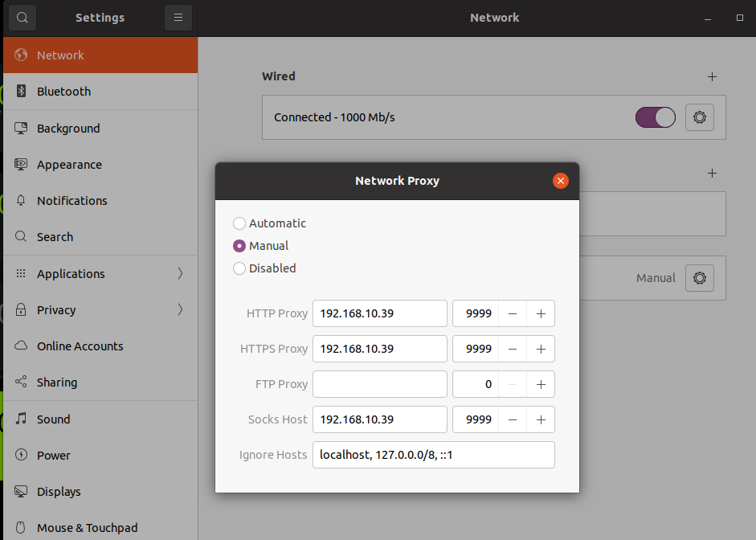Image resolution: width=756 pixels, height=540 pixels.
Task: Click the Search magnifier icon in sidebar
Action: point(21,237)
